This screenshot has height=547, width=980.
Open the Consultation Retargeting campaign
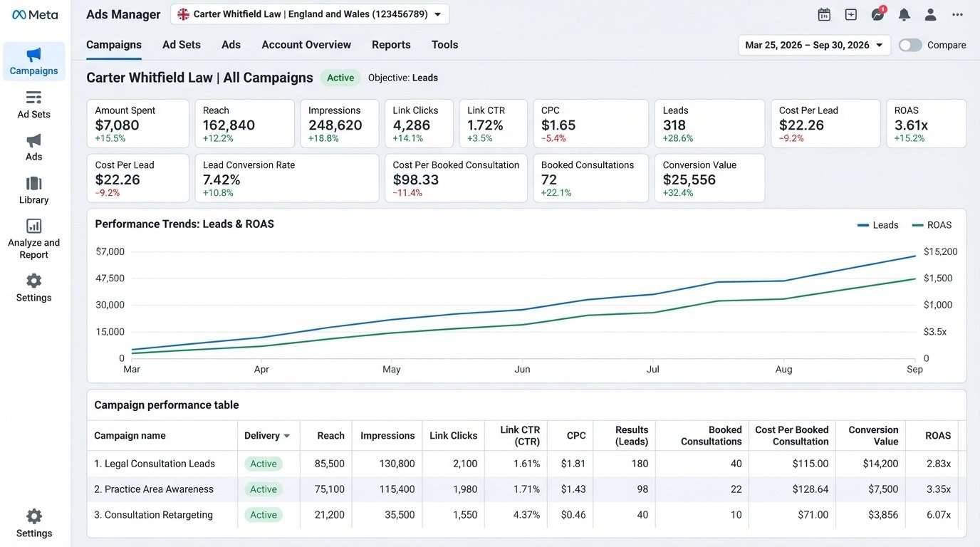click(x=153, y=515)
